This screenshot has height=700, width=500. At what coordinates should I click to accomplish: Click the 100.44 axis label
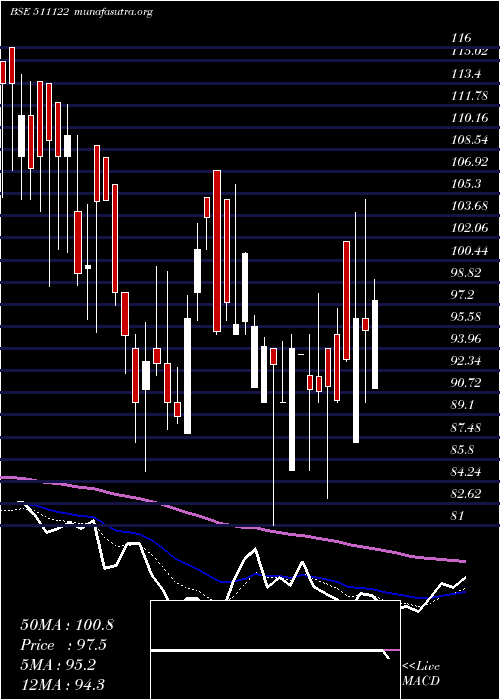pyautogui.click(x=470, y=250)
